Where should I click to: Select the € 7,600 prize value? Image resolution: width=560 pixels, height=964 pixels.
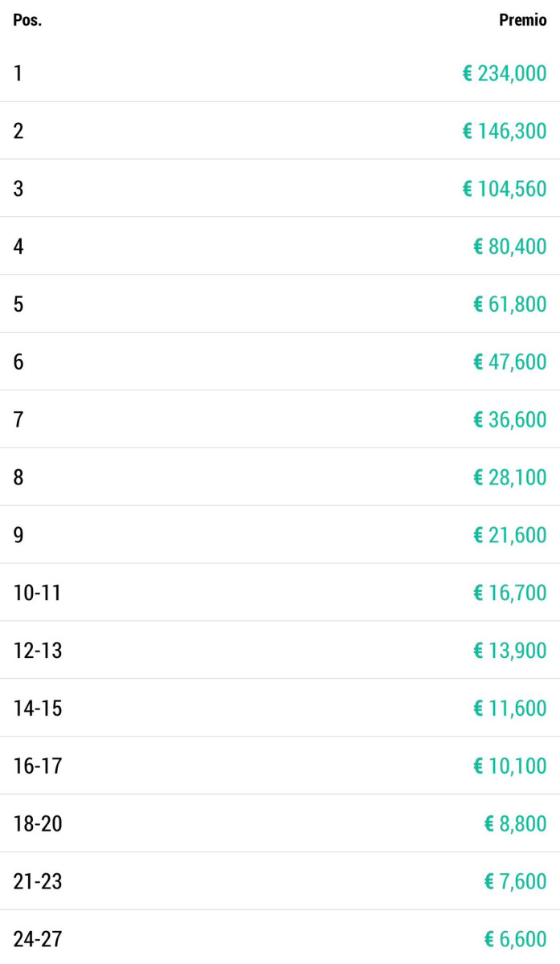coord(515,882)
